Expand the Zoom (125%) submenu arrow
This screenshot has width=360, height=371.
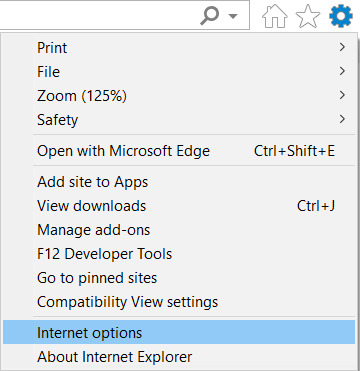(x=342, y=95)
